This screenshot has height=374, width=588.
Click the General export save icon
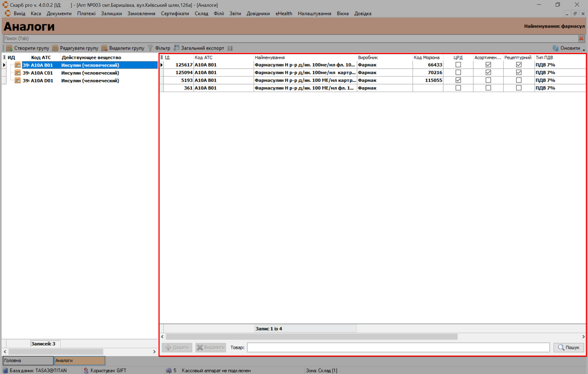pyautogui.click(x=176, y=48)
